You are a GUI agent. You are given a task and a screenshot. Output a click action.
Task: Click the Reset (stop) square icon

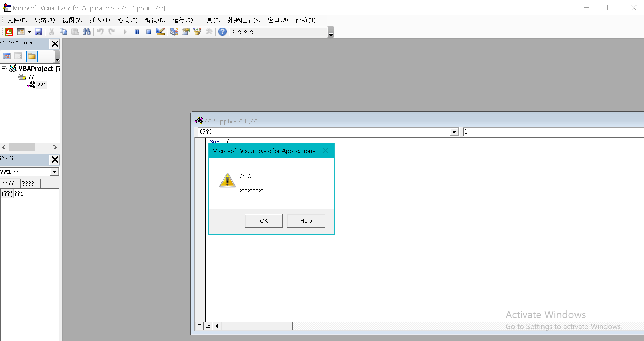coord(149,32)
